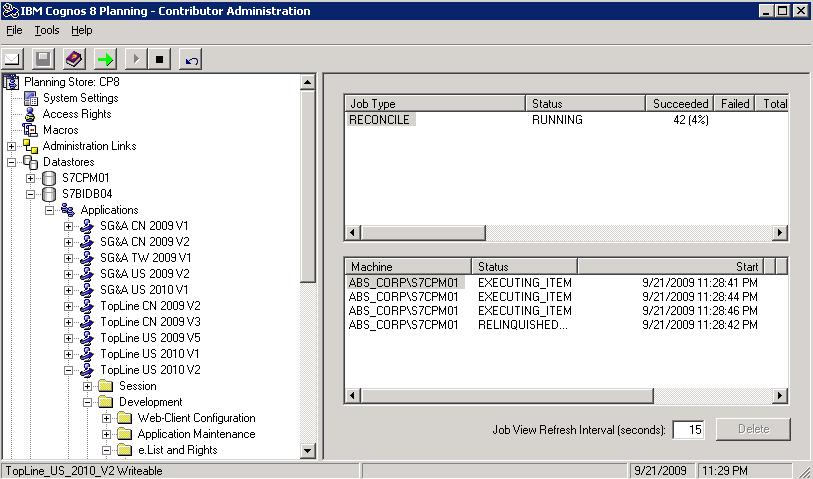Click the blue undo arrow icon
This screenshot has height=479, width=813.
(192, 59)
